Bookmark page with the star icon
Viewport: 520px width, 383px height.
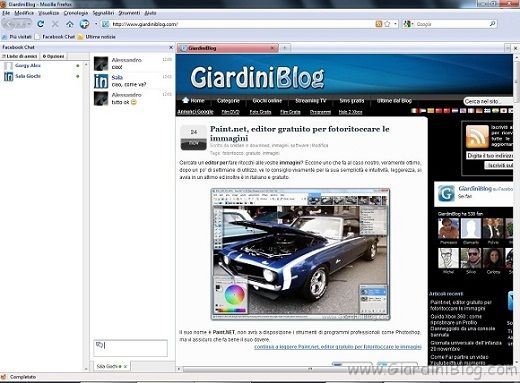point(387,24)
